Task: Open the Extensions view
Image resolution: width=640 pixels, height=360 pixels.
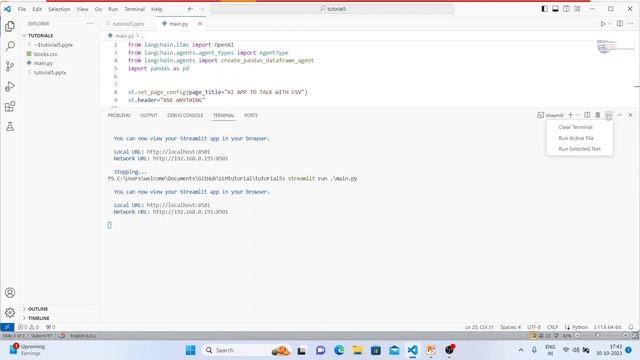Action: click(10, 107)
